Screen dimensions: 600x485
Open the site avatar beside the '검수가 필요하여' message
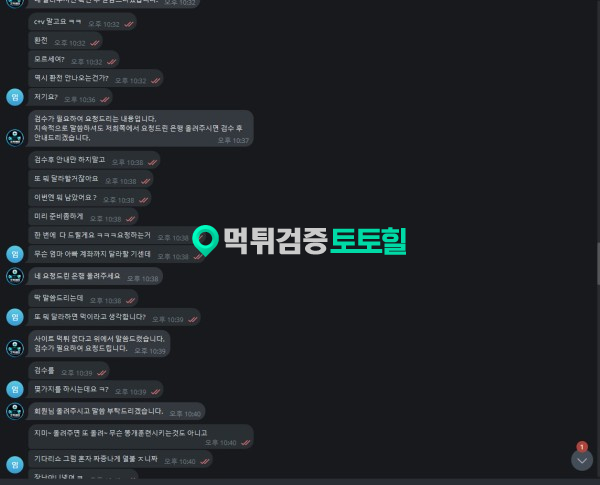[15, 138]
